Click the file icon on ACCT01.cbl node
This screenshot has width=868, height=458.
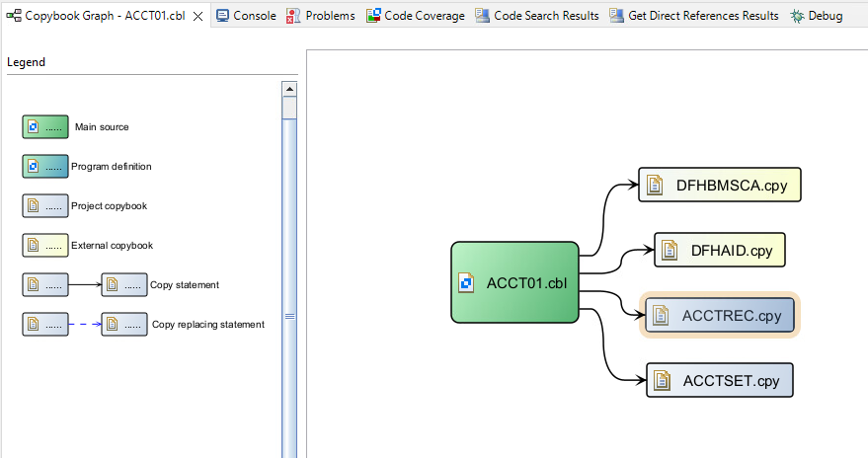pyautogui.click(x=467, y=283)
